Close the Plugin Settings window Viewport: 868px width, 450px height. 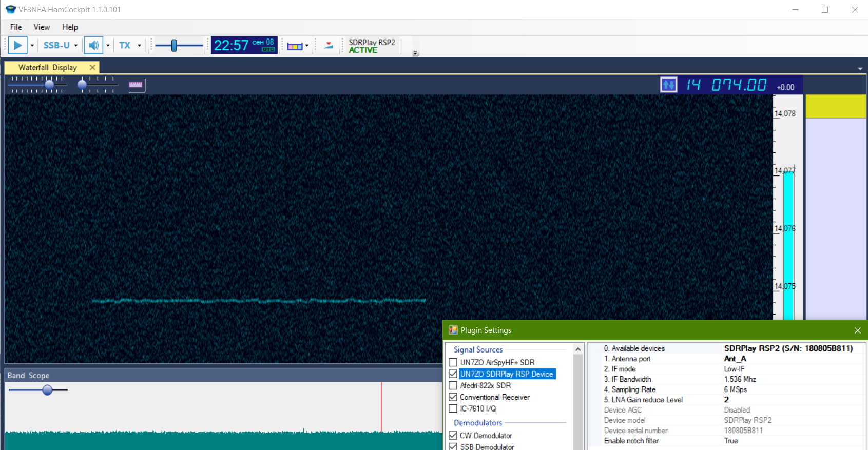tap(857, 330)
